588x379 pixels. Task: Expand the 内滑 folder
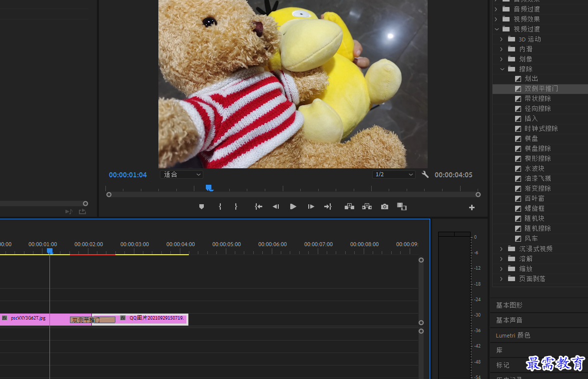coord(502,49)
